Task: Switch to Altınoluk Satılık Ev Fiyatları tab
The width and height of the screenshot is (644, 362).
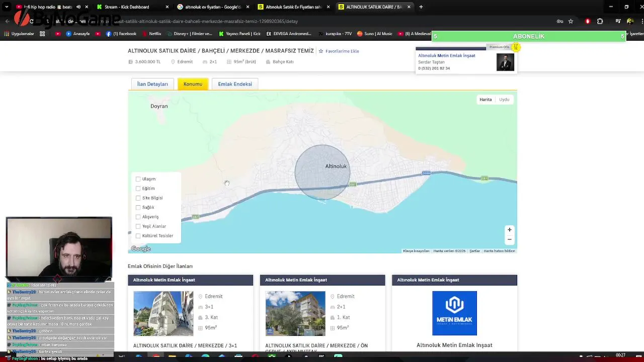Action: (x=293, y=7)
